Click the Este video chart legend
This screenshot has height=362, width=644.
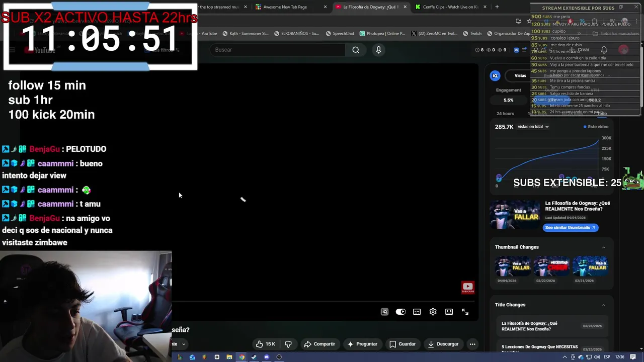[x=596, y=127]
